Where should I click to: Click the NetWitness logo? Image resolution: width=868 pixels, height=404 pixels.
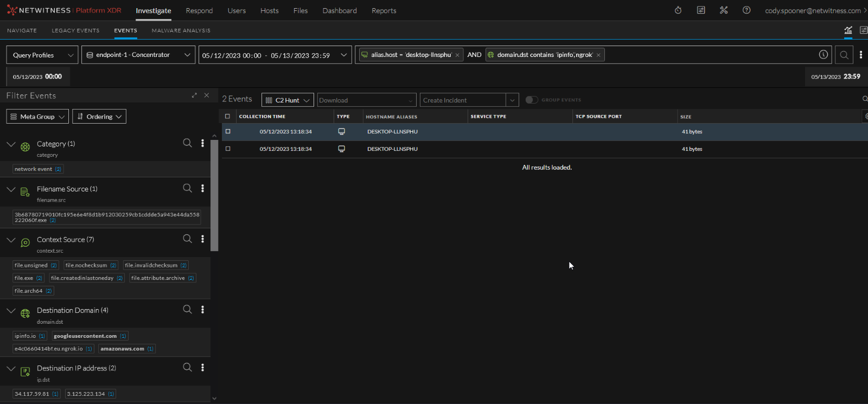pyautogui.click(x=64, y=10)
